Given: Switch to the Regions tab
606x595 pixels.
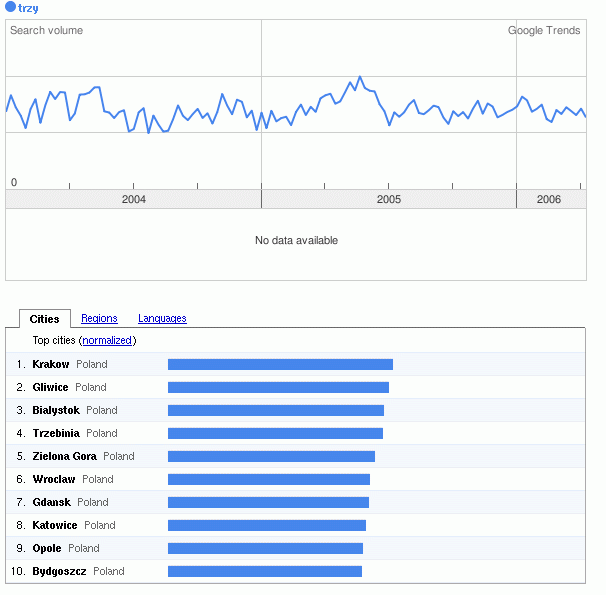Looking at the screenshot, I should pos(99,319).
